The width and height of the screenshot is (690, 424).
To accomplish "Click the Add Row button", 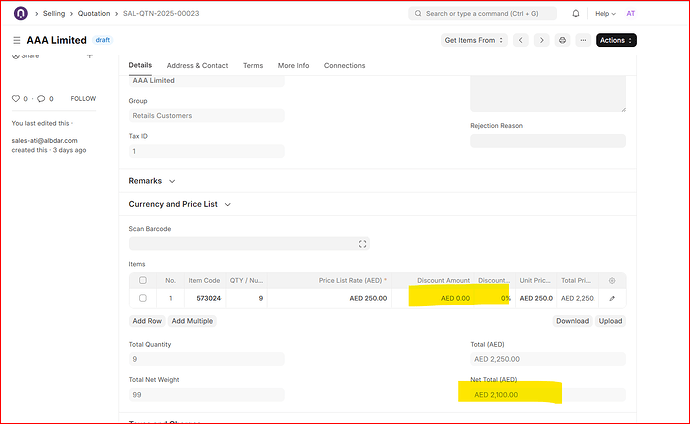I will (147, 321).
